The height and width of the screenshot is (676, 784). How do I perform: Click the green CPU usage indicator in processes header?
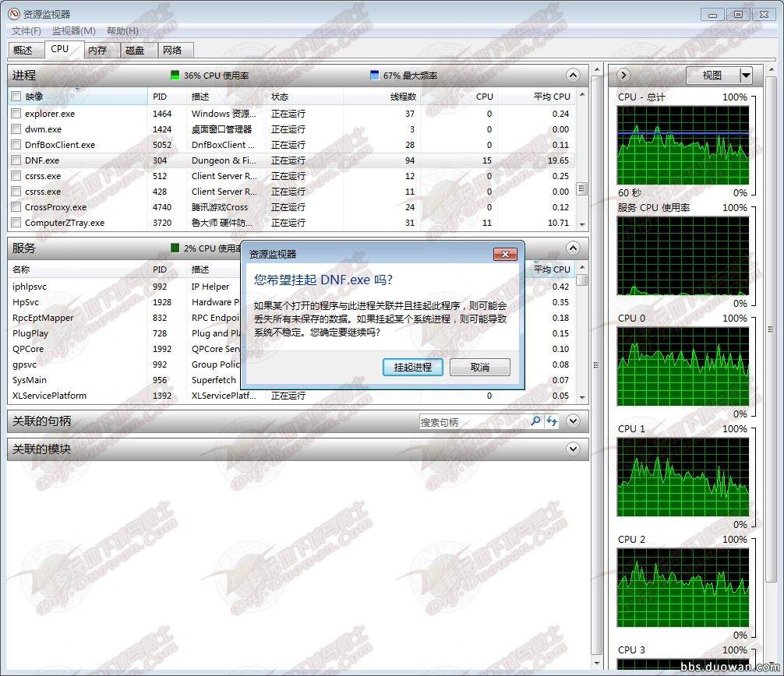pyautogui.click(x=175, y=76)
